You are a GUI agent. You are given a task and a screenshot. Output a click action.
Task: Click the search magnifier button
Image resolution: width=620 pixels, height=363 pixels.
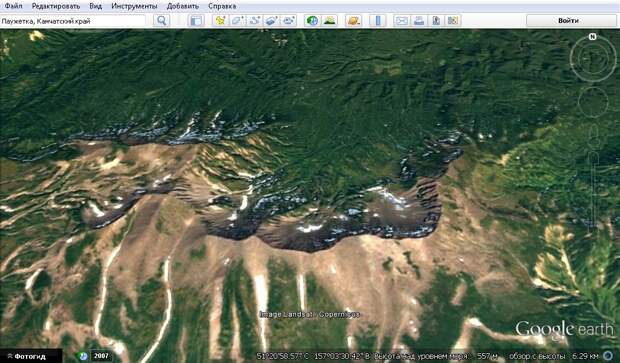pyautogui.click(x=162, y=21)
